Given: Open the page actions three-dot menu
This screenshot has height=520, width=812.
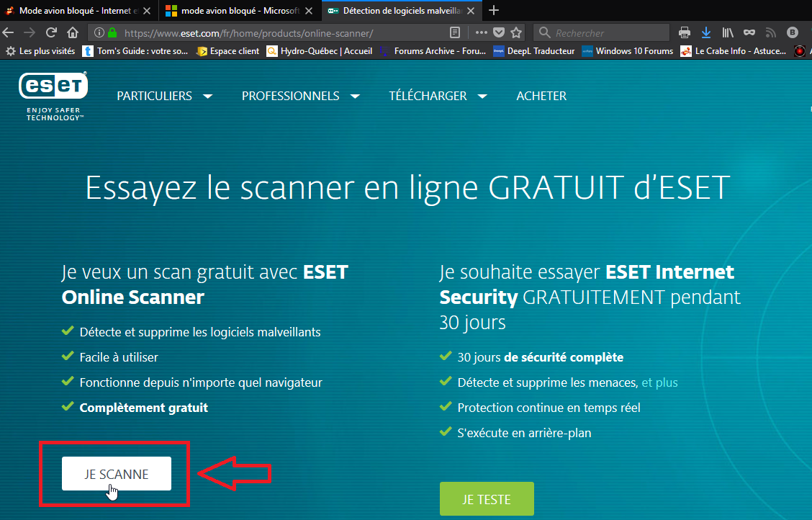Looking at the screenshot, I should (481, 32).
